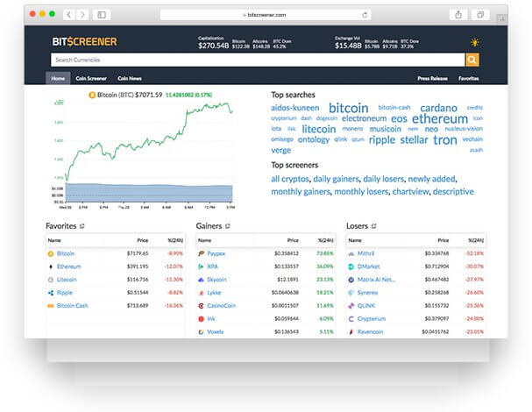This screenshot has width=532, height=412.
Task: Open Crypterium in the Losers table
Action: coord(372,319)
